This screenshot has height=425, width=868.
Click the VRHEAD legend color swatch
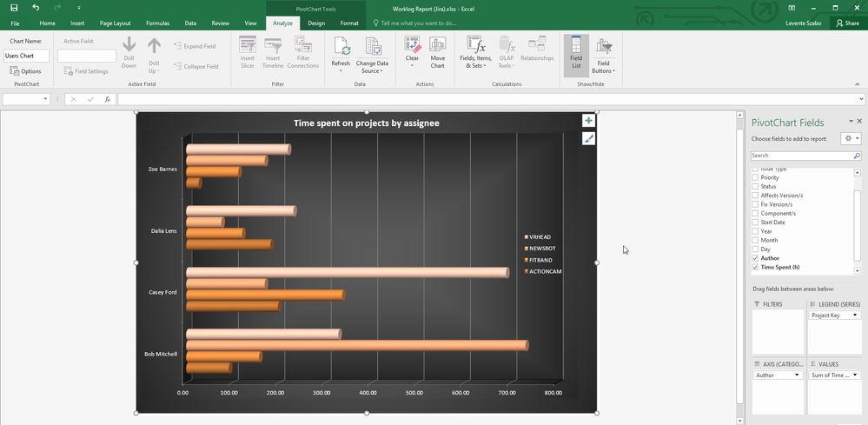[526, 237]
